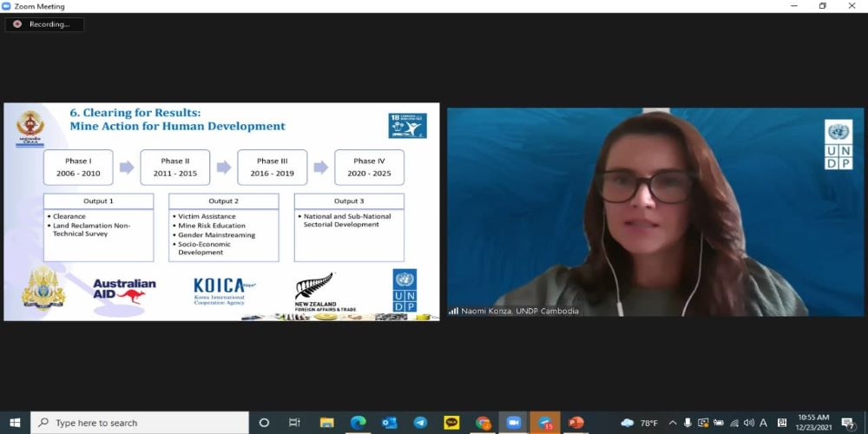Type in the Windows search box
Image resolution: width=868 pixels, height=434 pixels.
(x=139, y=423)
